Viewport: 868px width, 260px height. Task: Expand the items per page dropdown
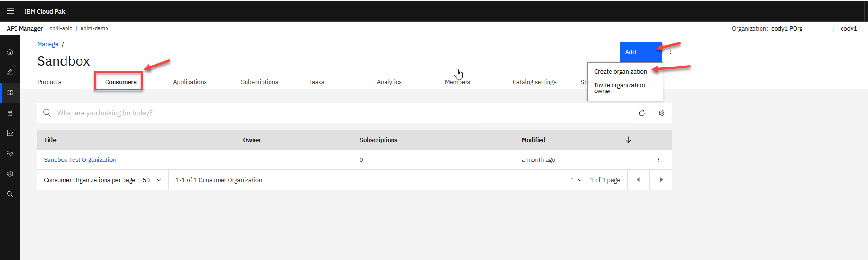tap(152, 180)
